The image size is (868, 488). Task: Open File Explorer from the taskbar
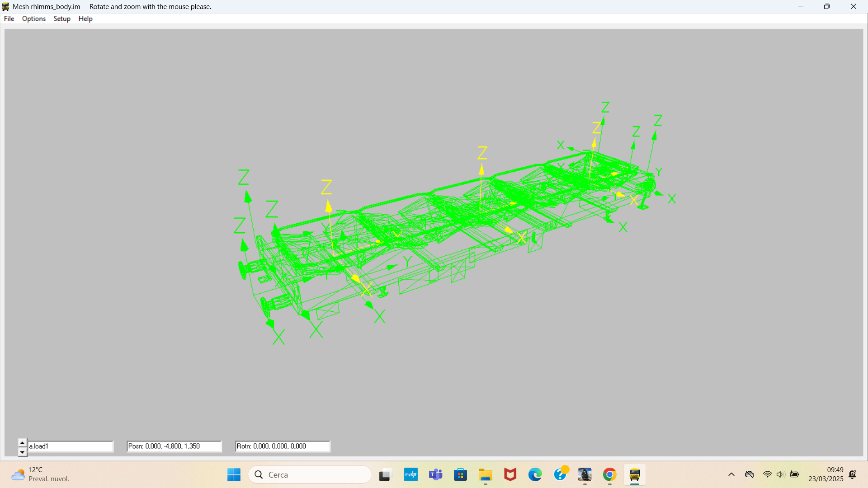[485, 475]
